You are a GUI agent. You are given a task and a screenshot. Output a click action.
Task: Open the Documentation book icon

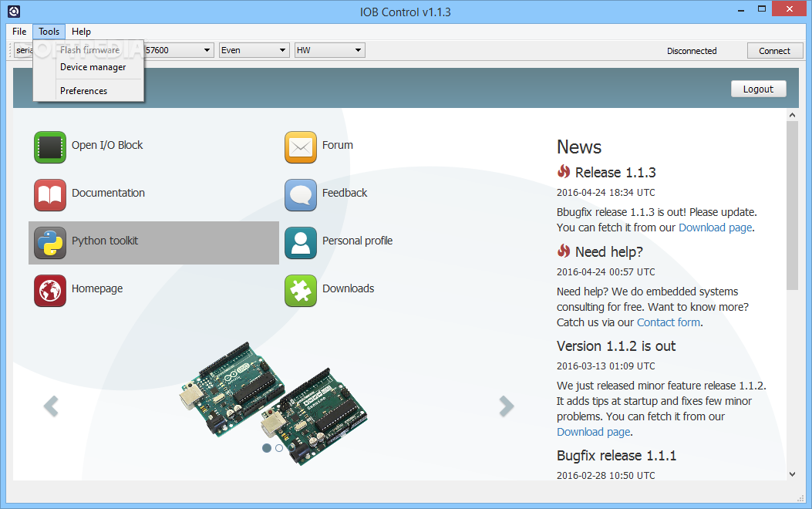tap(50, 195)
